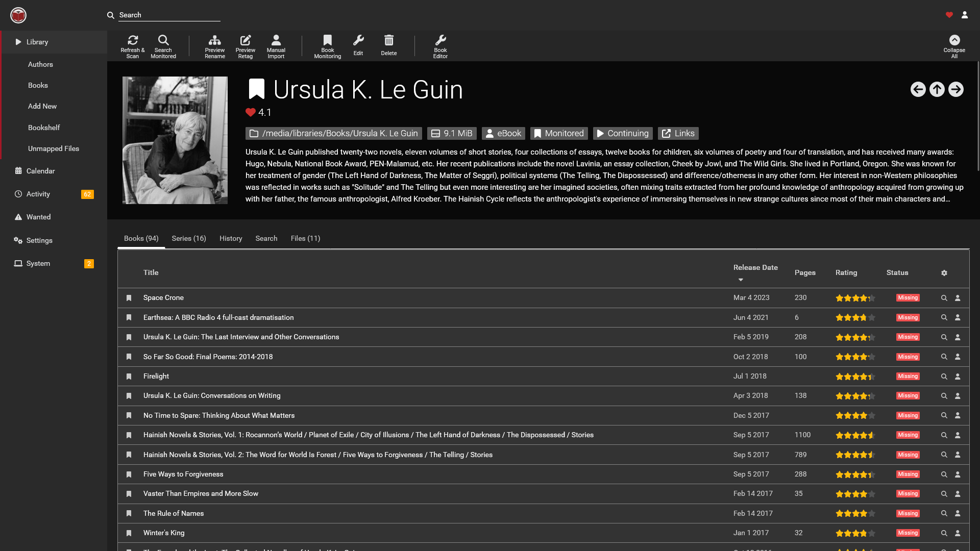Go to previous author arrow
The width and height of the screenshot is (980, 551).
click(918, 89)
